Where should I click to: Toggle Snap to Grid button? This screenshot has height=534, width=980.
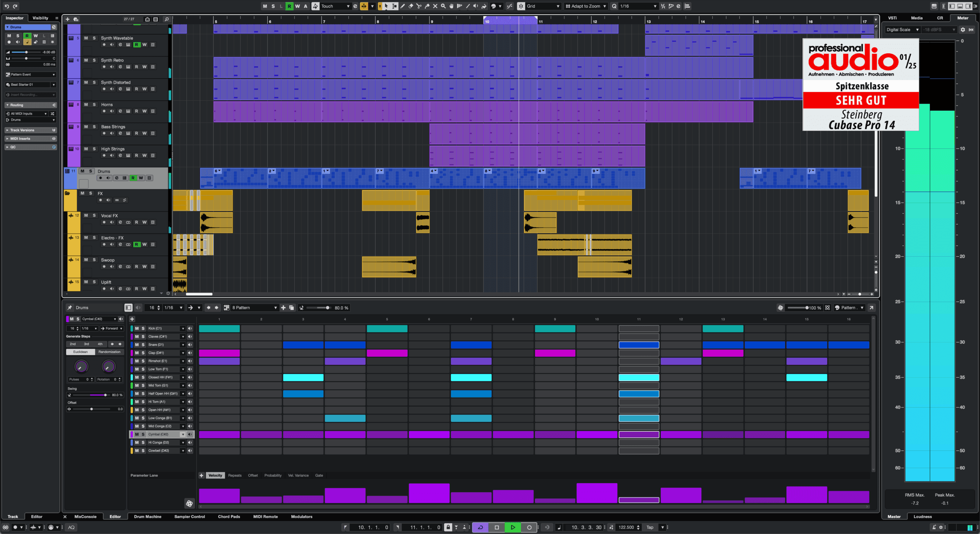(x=521, y=6)
